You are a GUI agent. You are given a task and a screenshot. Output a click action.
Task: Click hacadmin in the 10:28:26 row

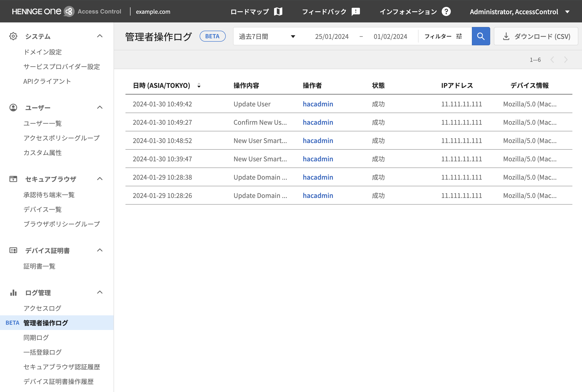pyautogui.click(x=318, y=195)
